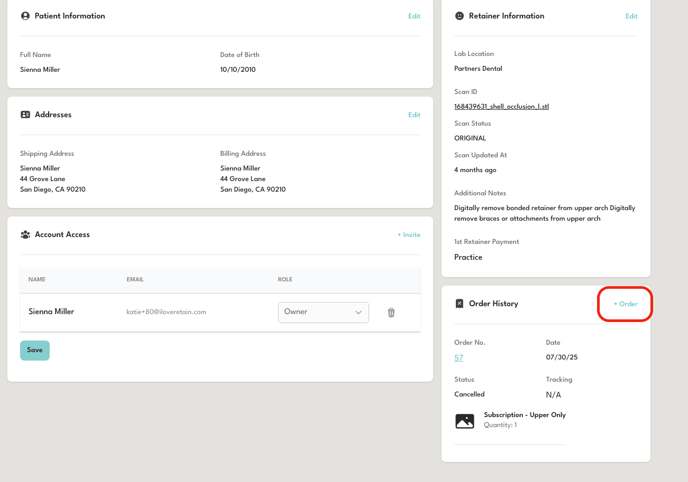Add a new order via + Order
688x482 pixels.
tap(625, 304)
